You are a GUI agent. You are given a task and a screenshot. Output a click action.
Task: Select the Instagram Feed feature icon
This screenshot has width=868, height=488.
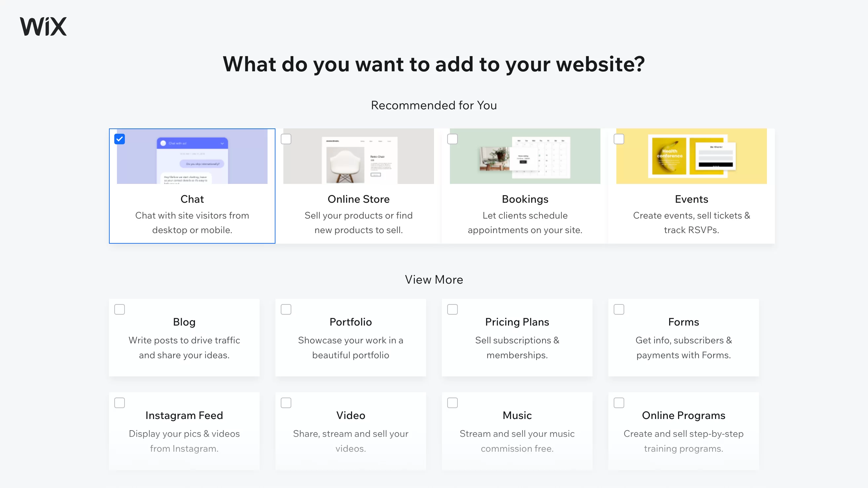click(x=119, y=402)
